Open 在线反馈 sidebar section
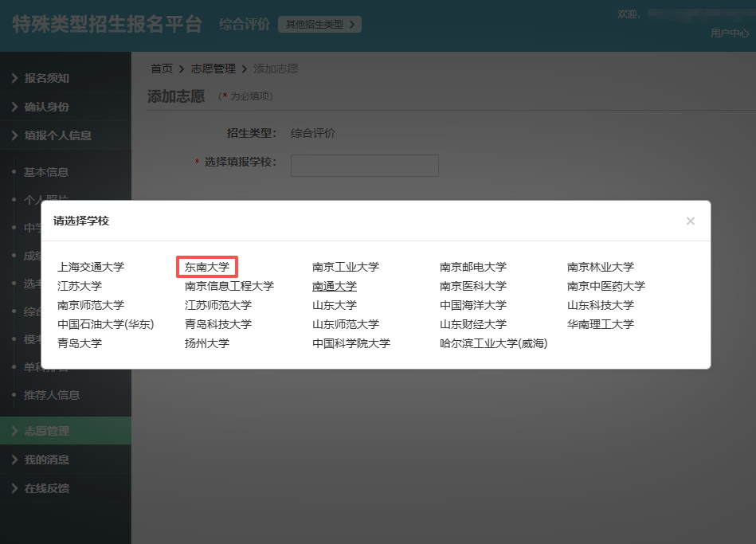Image resolution: width=756 pixels, height=544 pixels. (65, 488)
